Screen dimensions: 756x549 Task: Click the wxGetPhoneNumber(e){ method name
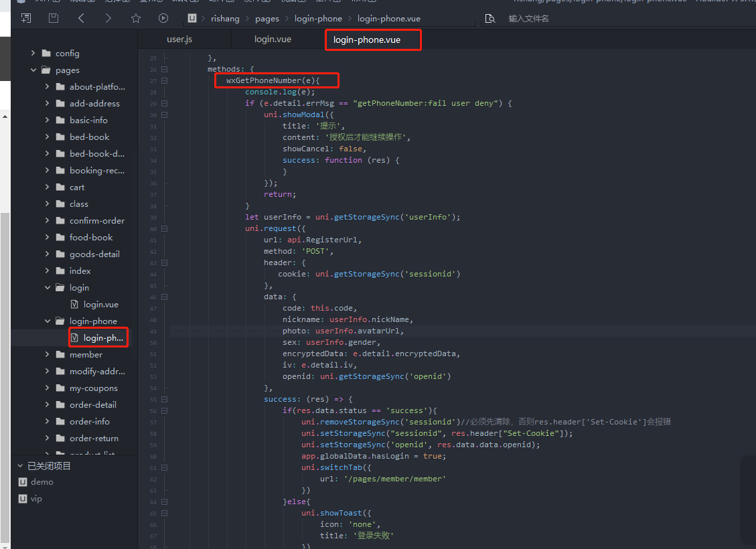tap(273, 80)
